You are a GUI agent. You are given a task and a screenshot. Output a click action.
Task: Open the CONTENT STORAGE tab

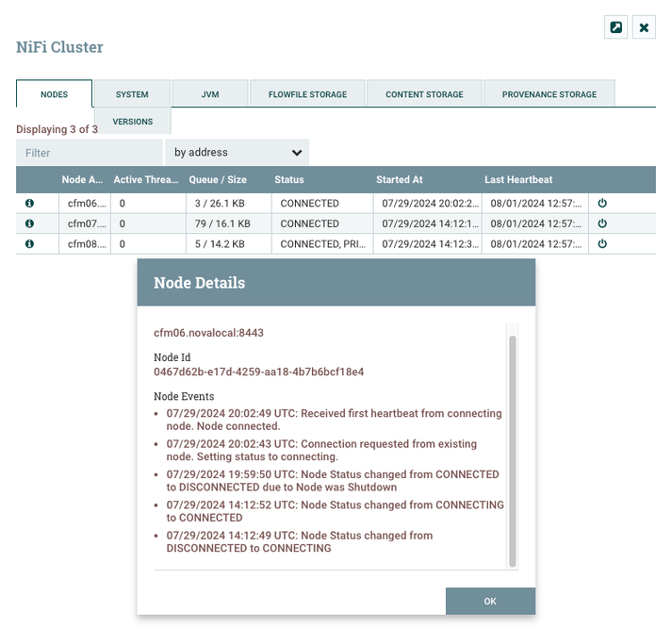tap(424, 94)
